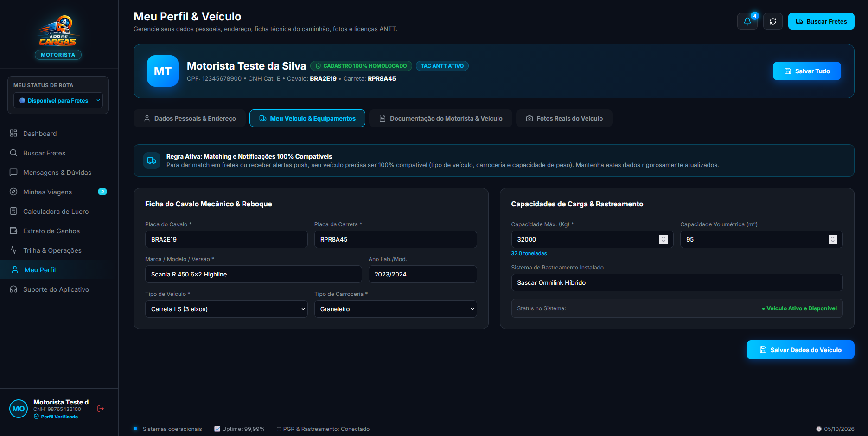
Task: Click PGR & Rastreamento: Conectado status
Action: 323,429
